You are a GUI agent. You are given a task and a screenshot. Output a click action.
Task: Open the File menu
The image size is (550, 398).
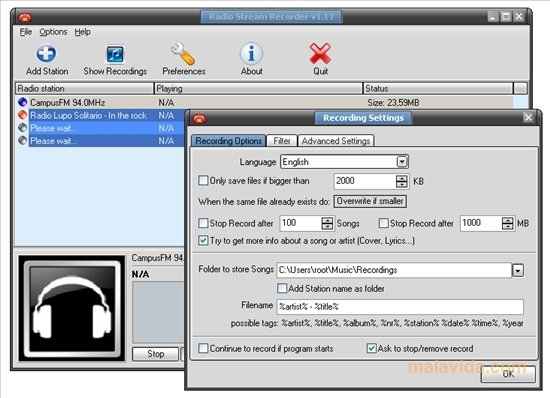pos(26,32)
